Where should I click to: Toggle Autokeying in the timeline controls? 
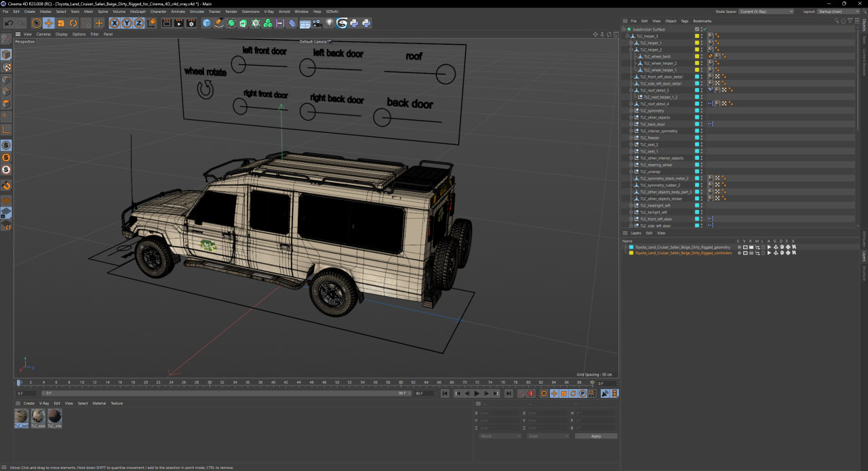coord(531,393)
